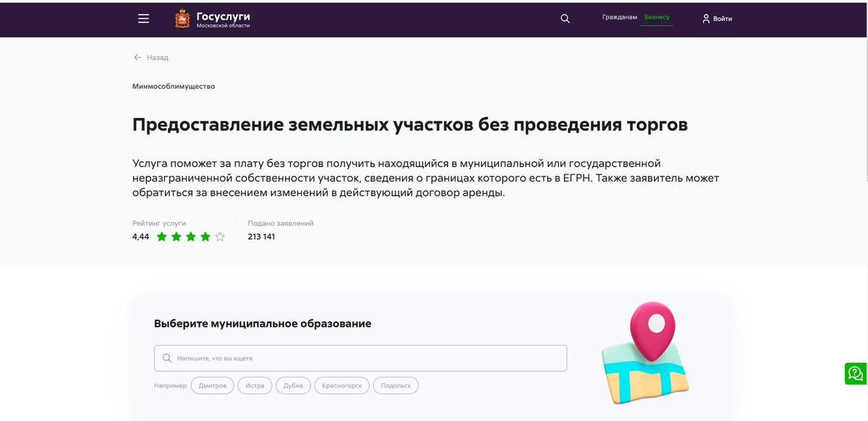Screen dimensions: 868x421
Task: Click the fifth (empty) rating star
Action: tap(220, 237)
